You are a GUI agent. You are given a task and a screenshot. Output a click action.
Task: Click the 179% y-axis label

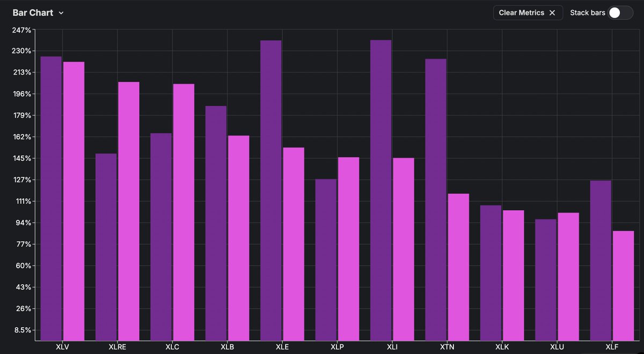(22, 115)
